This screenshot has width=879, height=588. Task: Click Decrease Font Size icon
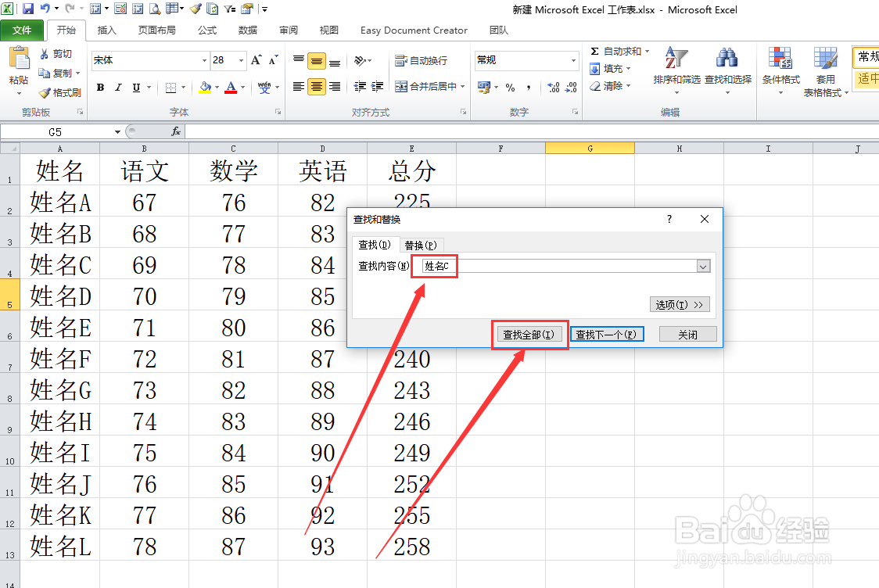pyautogui.click(x=274, y=60)
